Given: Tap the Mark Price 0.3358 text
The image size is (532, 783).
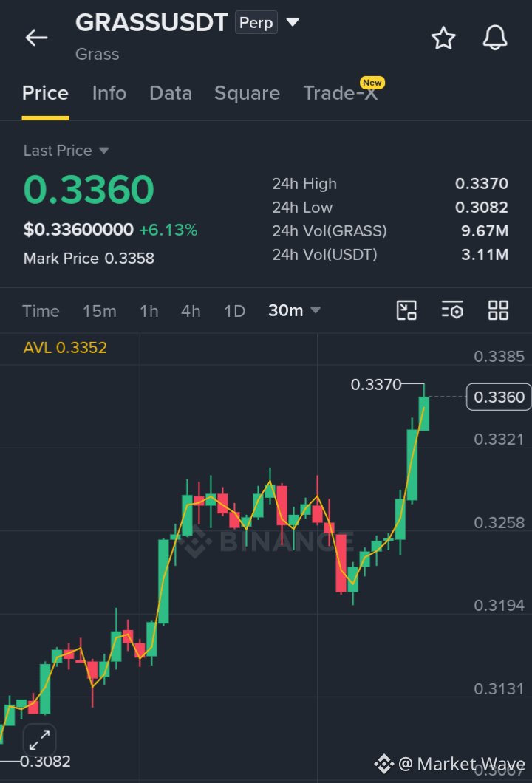Looking at the screenshot, I should pos(89,259).
